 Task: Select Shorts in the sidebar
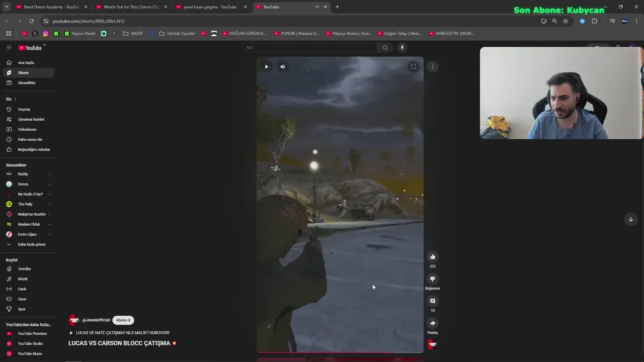coord(29,73)
